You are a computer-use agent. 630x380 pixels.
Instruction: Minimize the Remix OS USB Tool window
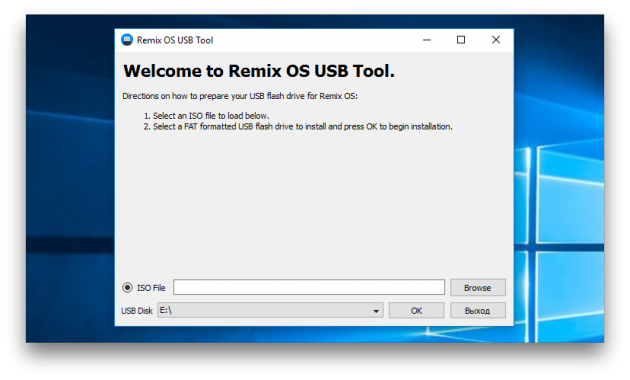tap(427, 40)
